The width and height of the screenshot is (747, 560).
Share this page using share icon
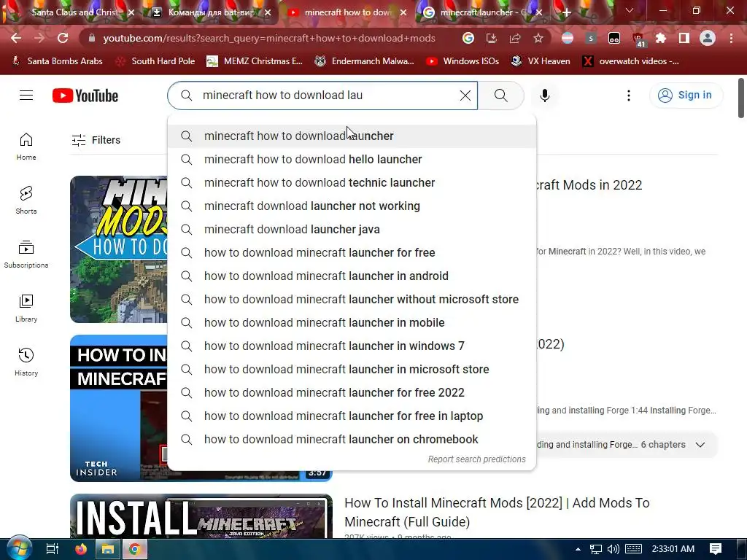[514, 38]
